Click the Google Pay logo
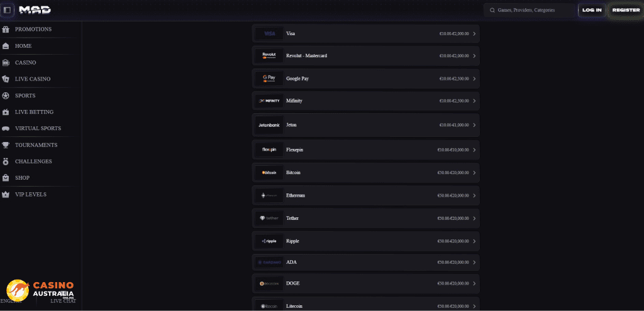Screen dimensions: 644x311 click(x=269, y=79)
